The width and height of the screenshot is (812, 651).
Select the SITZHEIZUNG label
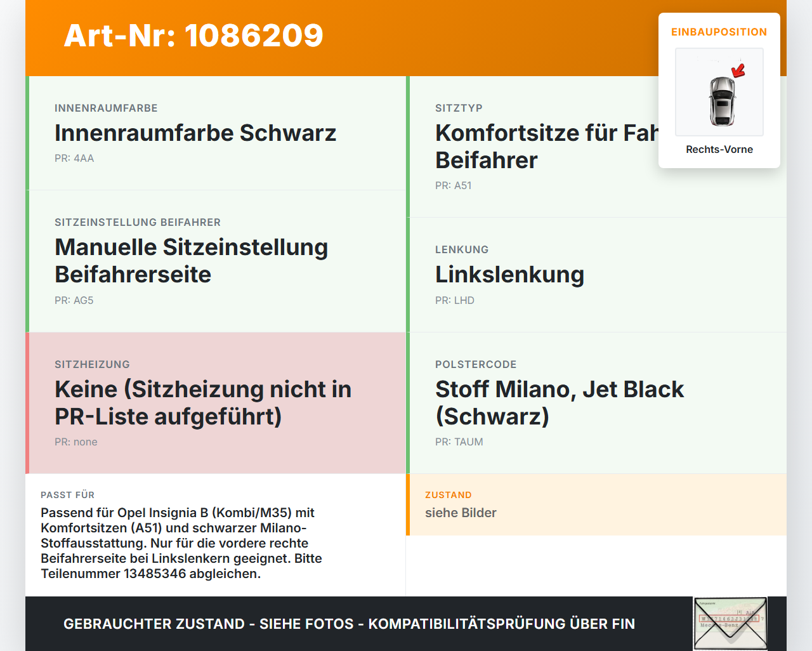click(92, 365)
